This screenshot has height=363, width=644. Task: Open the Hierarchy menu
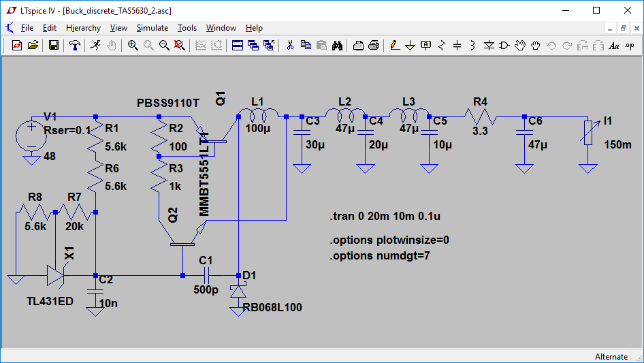click(83, 28)
